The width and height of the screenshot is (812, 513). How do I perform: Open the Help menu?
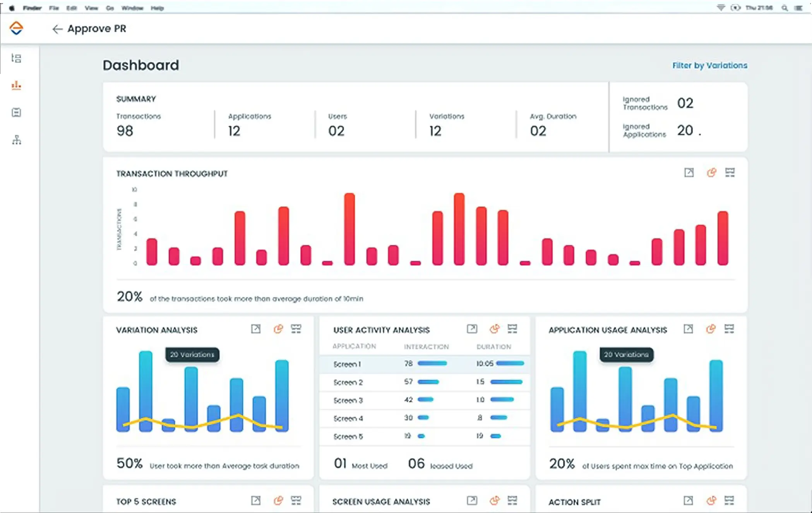[157, 8]
